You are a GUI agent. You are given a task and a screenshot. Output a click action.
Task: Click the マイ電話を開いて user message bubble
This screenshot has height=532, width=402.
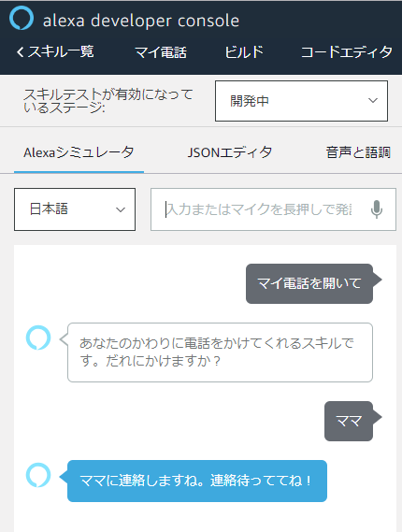pos(309,283)
